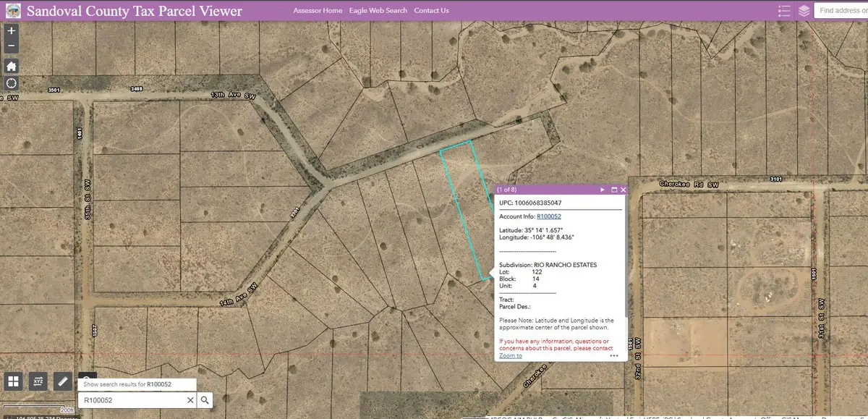
Task: Open the basemap gallery grid widget
Action: click(13, 381)
